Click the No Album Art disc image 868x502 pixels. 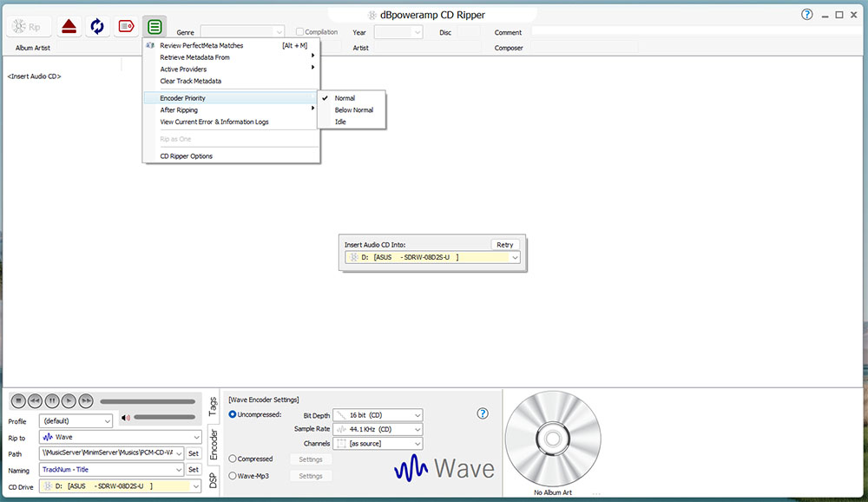click(x=552, y=441)
